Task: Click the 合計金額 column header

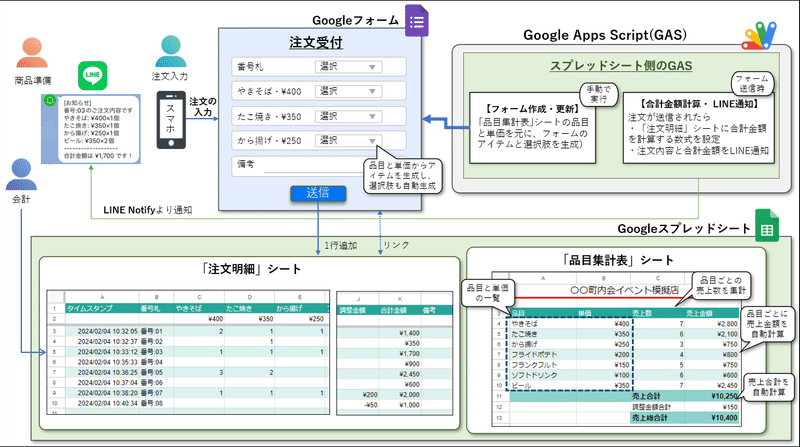Action: click(399, 310)
